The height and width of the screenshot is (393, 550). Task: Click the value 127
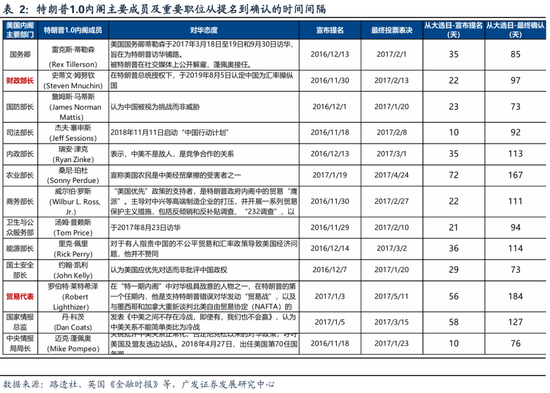point(515,322)
